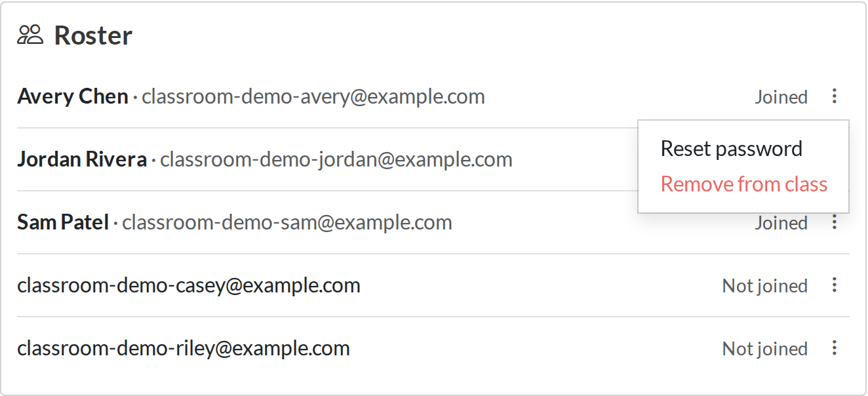Open the more options icon for classroom-demo-riley
The image size is (868, 396).
(x=834, y=348)
